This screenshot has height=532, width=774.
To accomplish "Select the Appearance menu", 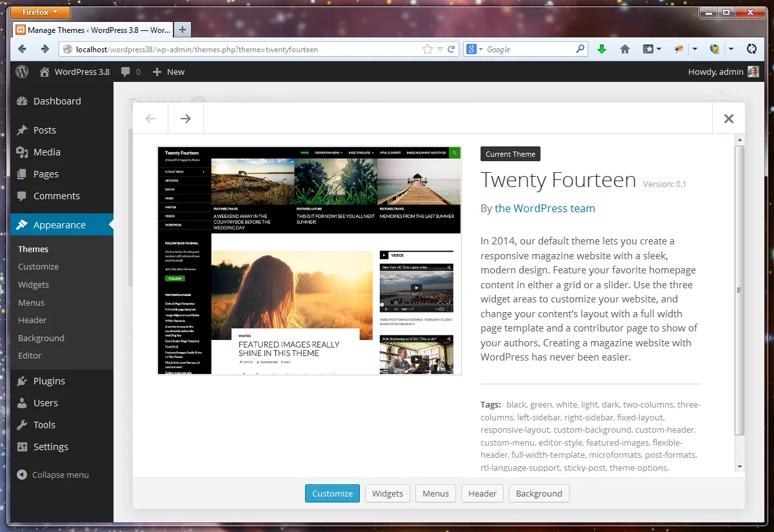I will (62, 224).
